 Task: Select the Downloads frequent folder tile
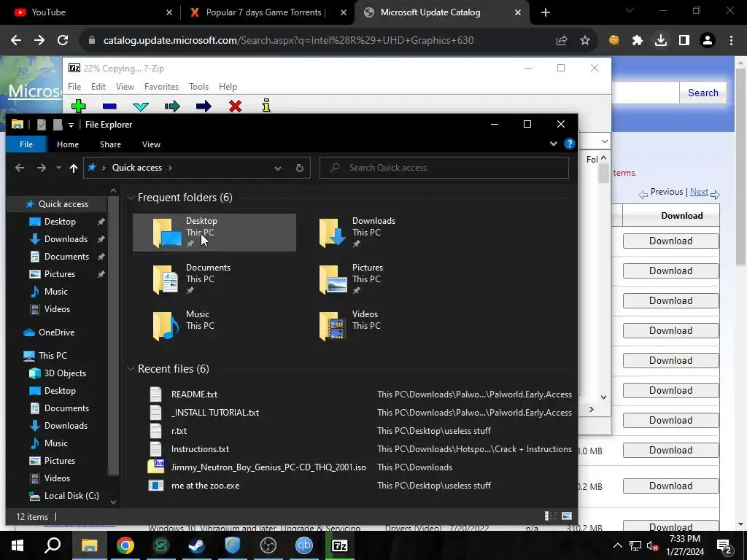pos(380,233)
